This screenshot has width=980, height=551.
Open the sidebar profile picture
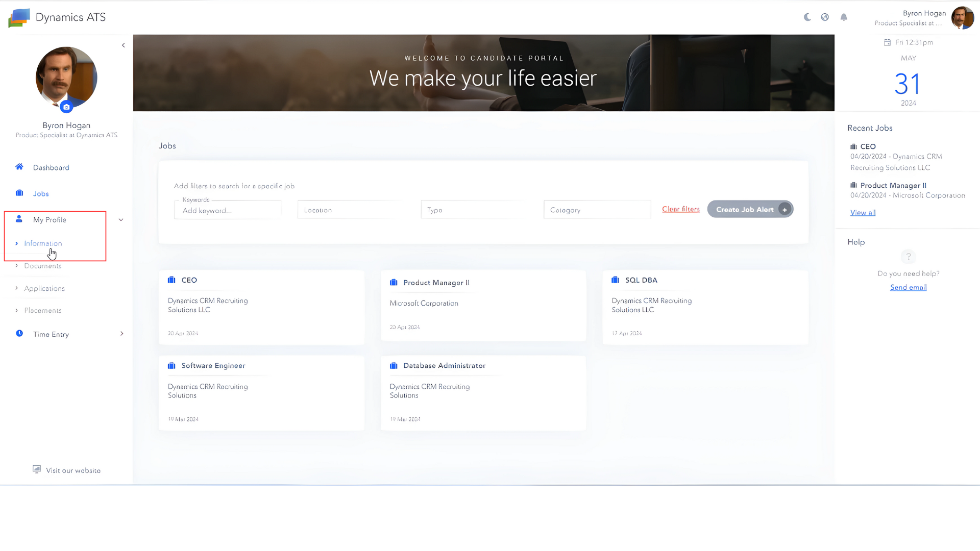click(66, 78)
